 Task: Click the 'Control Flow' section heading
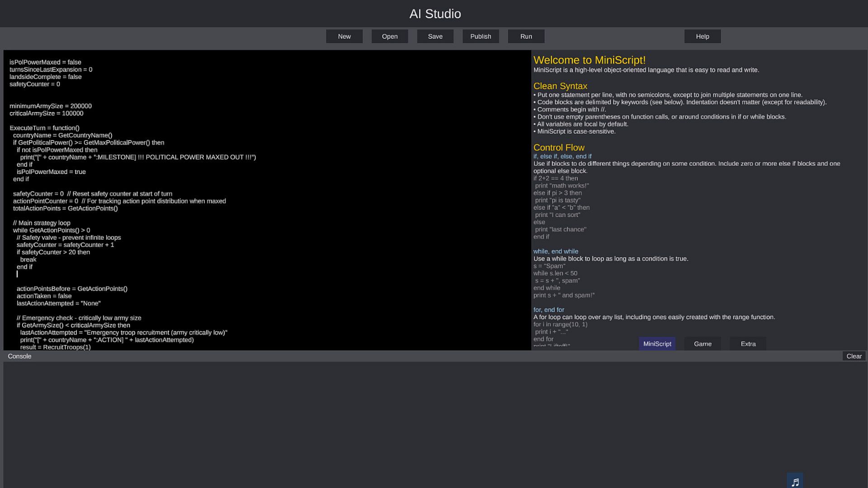558,148
